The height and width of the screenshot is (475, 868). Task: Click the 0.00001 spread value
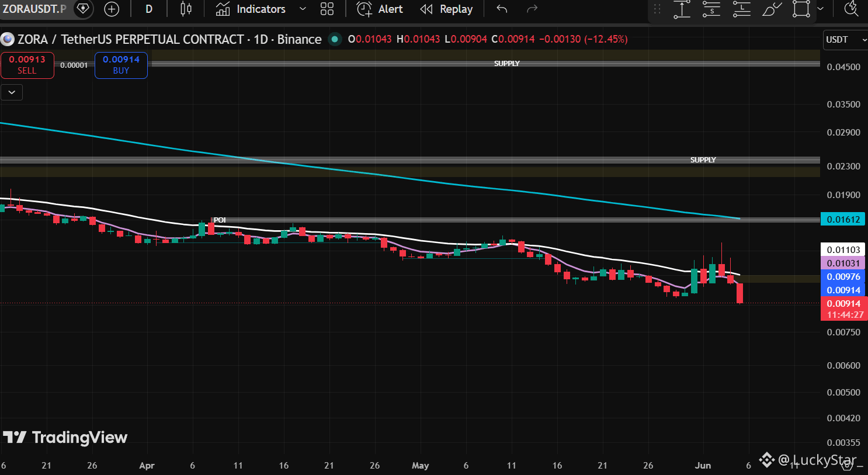(x=74, y=65)
